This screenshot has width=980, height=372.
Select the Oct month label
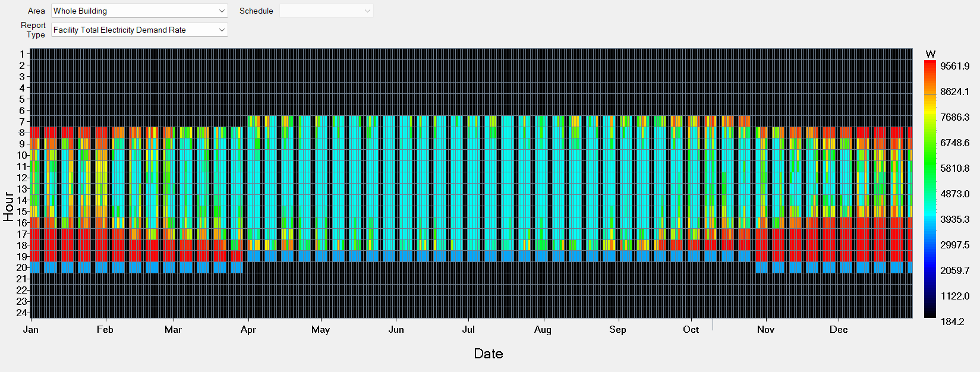pos(691,330)
